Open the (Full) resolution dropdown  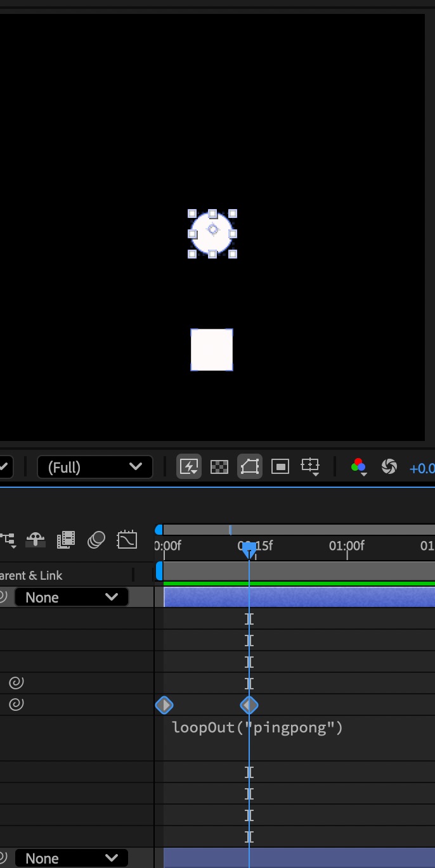pos(95,468)
